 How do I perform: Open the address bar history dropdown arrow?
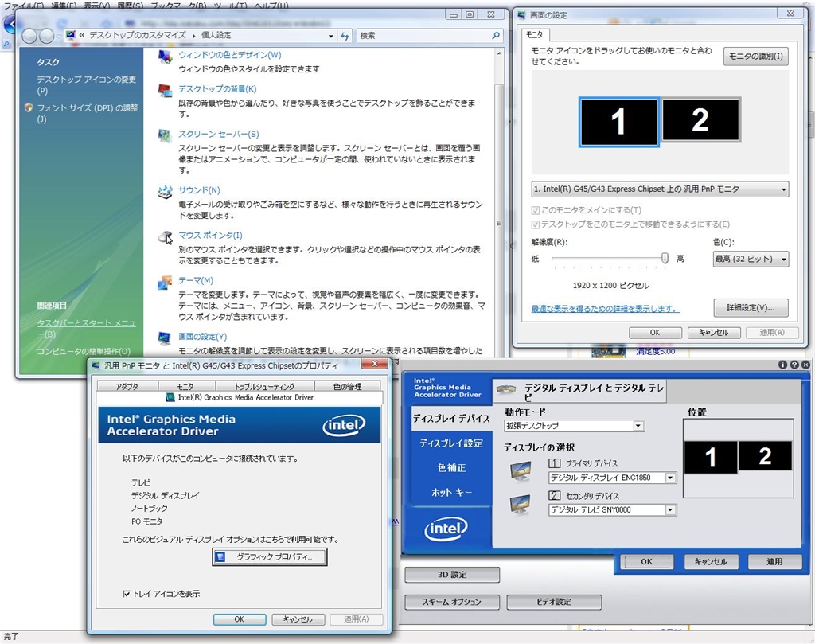tap(330, 36)
